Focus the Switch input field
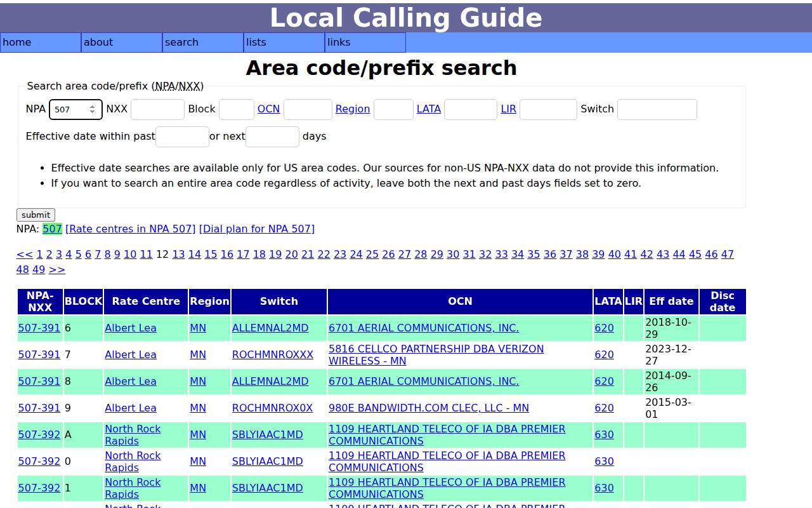812x508 pixels. 657,109
